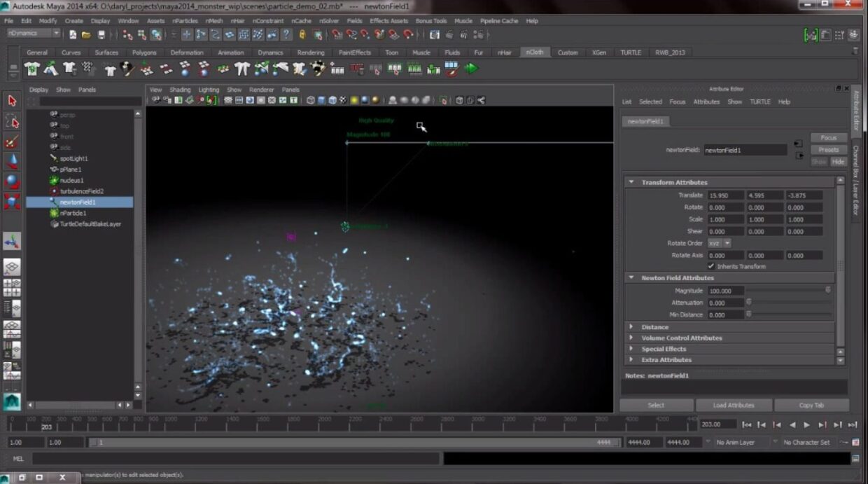Screen dimensions: 868x484
Task: Open the Rotate Order dropdown
Action: (x=719, y=243)
